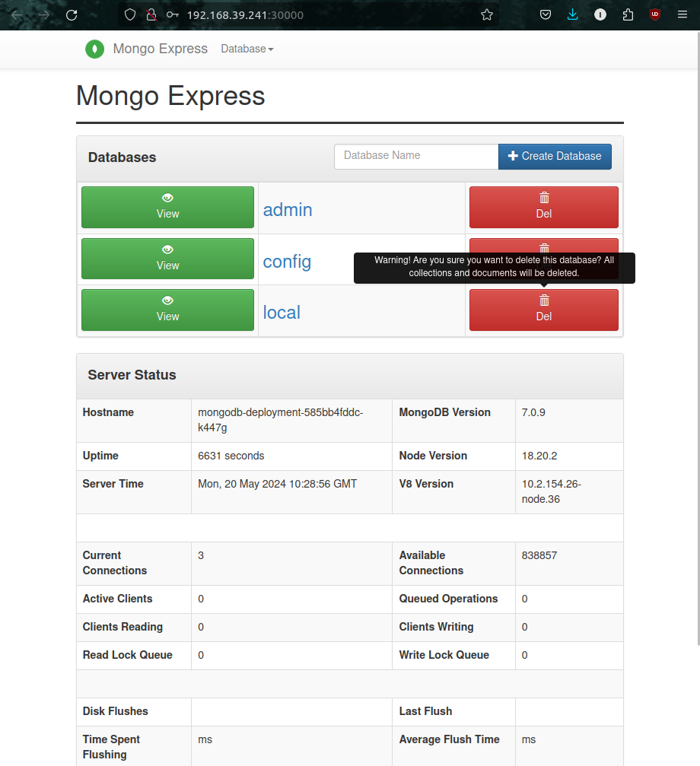Viewport: 700px width, 766px height.
Task: Delete the admin database
Action: coord(544,207)
